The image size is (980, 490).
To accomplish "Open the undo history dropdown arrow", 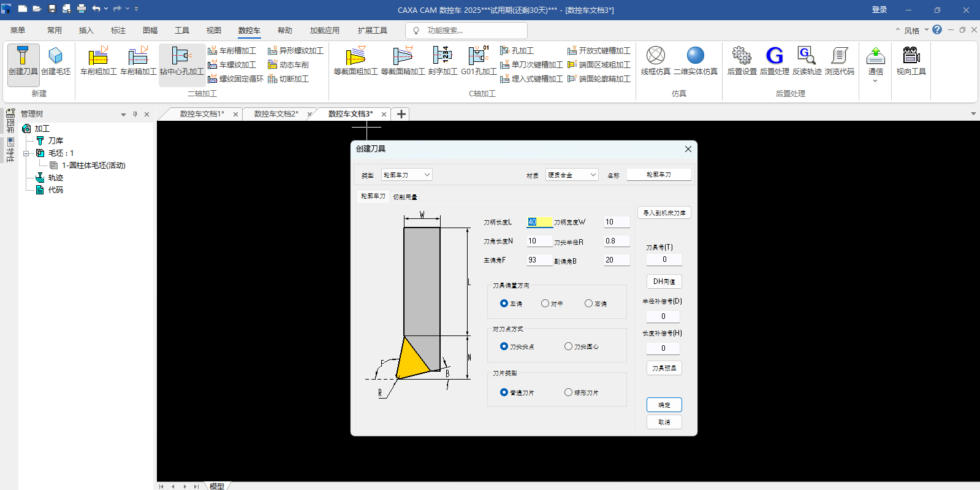I will [106, 9].
